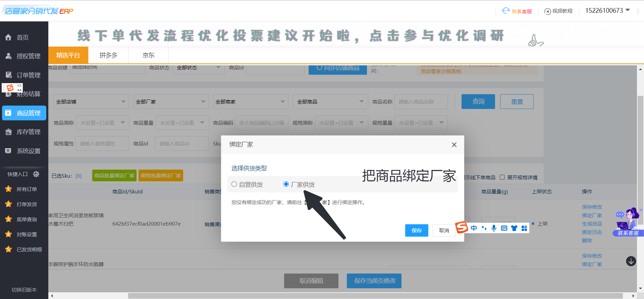Screen dimensions: 644x299
Task: Click the blue 保存 button in dialog
Action: click(x=416, y=230)
